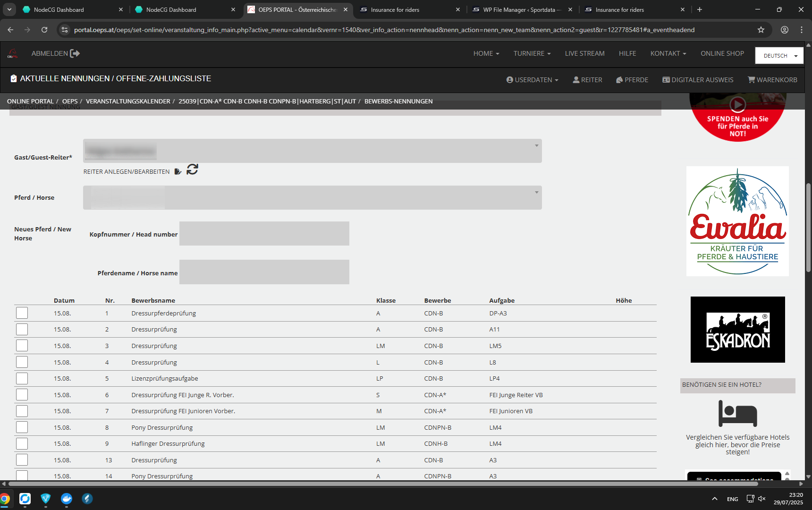Show hidden system tray icons
This screenshot has width=812, height=510.
(x=715, y=499)
